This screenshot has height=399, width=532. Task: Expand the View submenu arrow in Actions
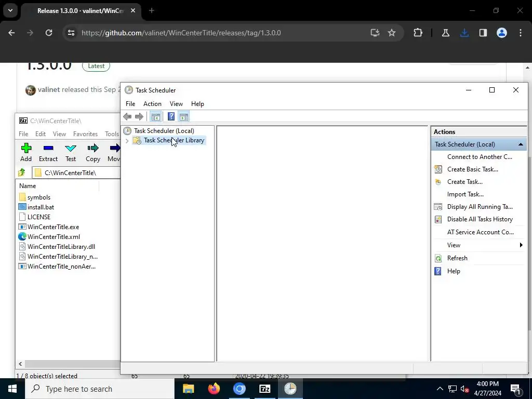(521, 245)
